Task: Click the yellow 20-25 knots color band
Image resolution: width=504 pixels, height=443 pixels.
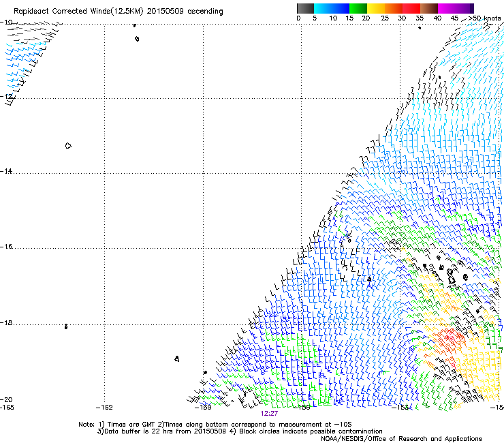Action: pos(376,8)
